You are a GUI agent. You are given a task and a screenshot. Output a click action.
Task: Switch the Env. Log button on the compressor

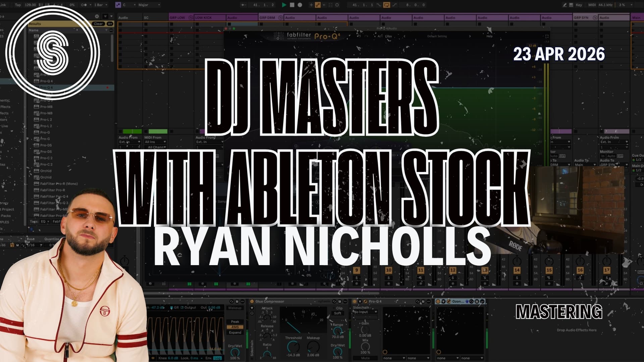(x=217, y=358)
